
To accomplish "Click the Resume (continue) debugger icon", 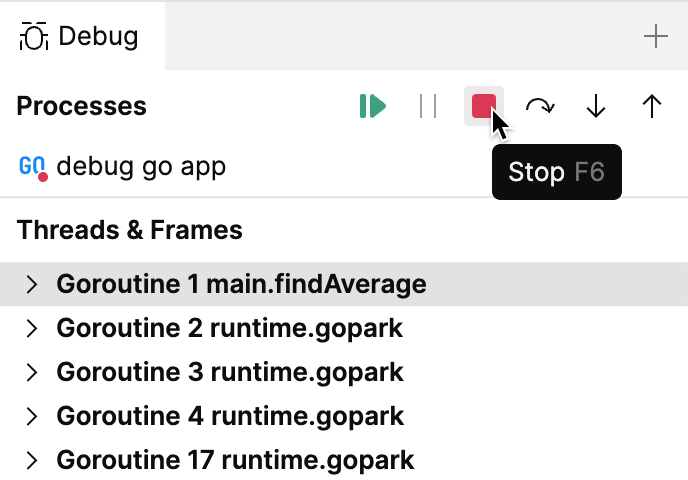I will point(373,106).
